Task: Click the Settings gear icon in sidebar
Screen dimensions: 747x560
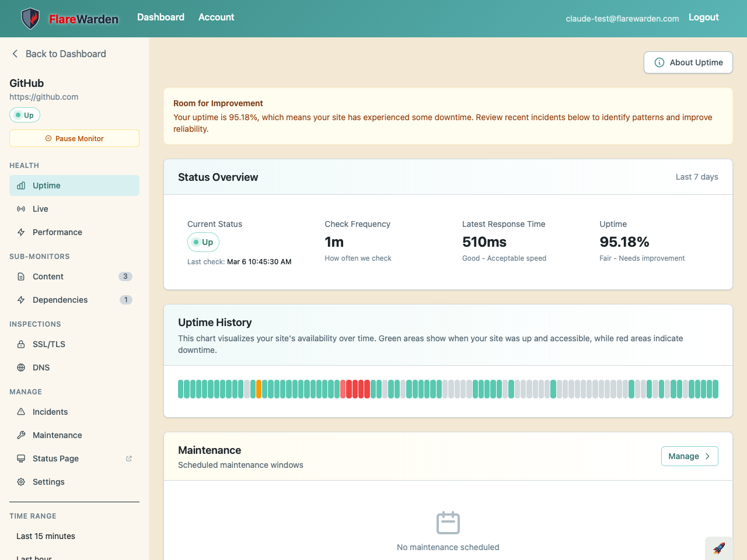Action: [x=21, y=482]
